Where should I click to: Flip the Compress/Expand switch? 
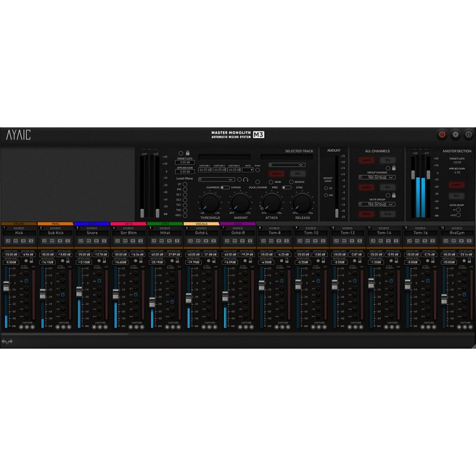point(225,187)
